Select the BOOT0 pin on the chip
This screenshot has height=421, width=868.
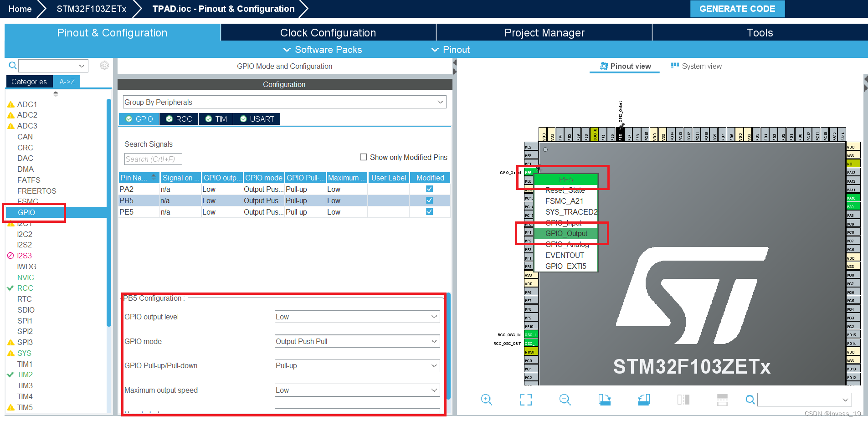pos(595,134)
